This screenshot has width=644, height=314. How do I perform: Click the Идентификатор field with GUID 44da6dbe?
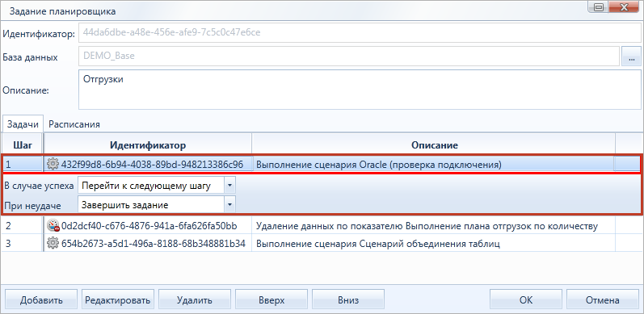coord(360,33)
